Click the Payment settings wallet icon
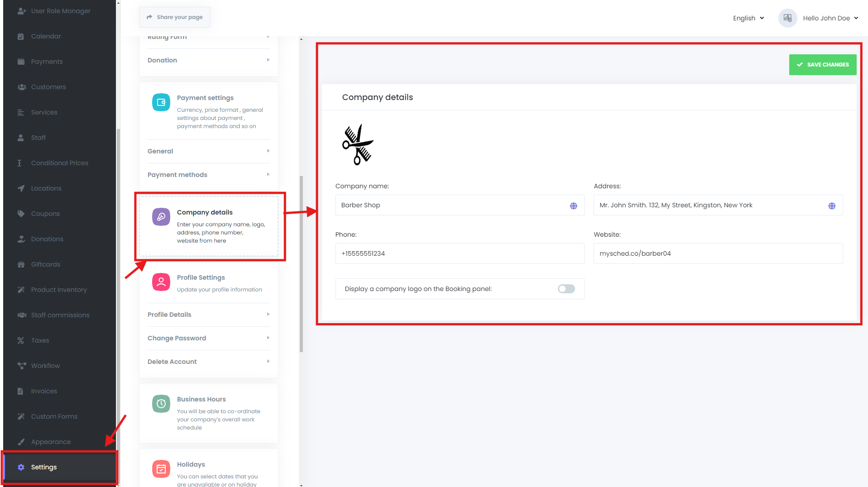Image resolution: width=868 pixels, height=487 pixels. coord(161,102)
